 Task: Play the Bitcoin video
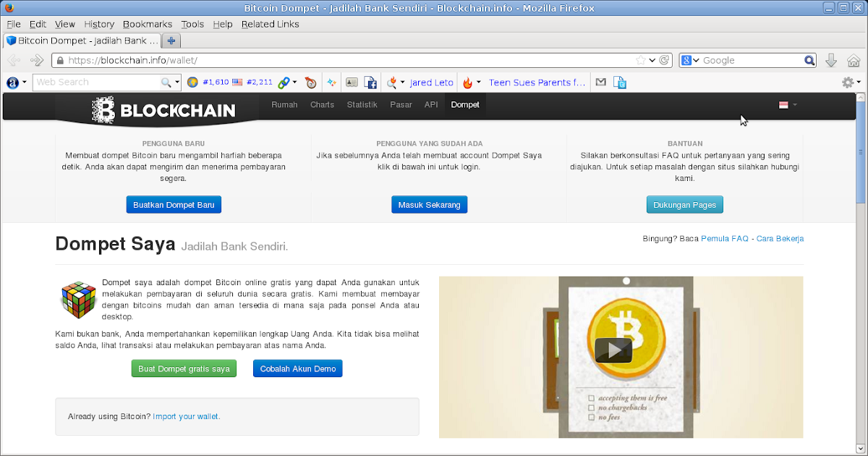point(613,350)
